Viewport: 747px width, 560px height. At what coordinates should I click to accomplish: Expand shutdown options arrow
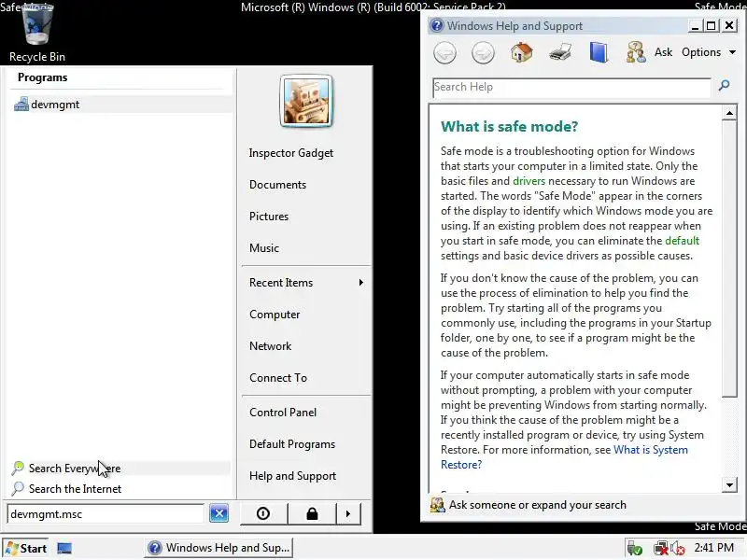tap(348, 514)
